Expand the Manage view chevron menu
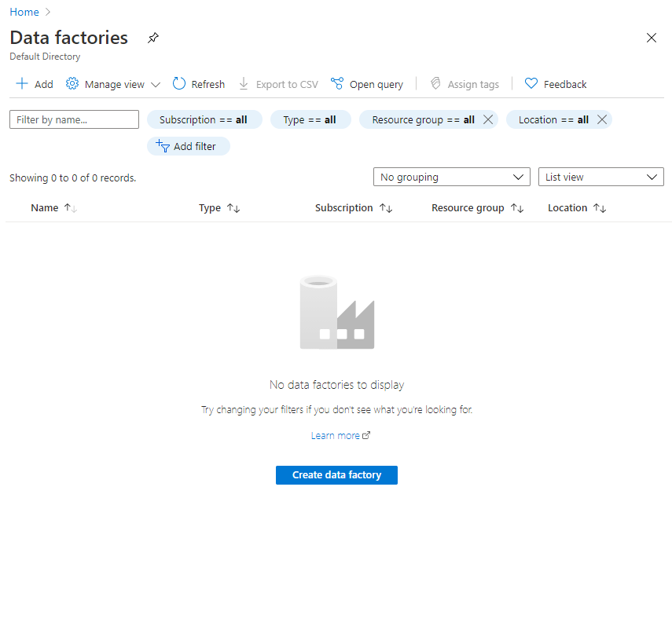The width and height of the screenshot is (672, 626). coord(156,85)
